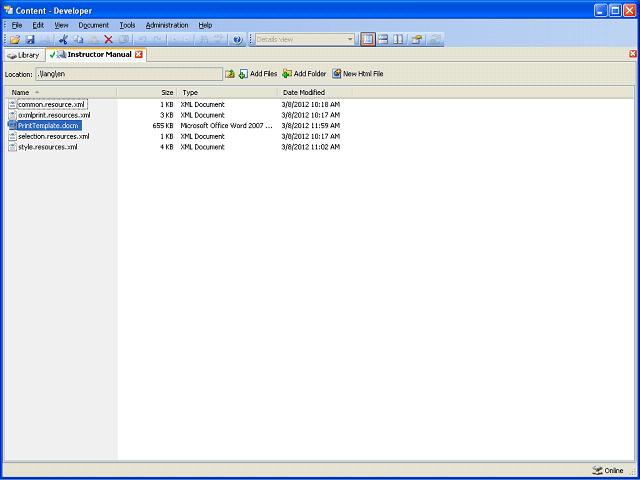Click the Add Folder button

click(304, 74)
